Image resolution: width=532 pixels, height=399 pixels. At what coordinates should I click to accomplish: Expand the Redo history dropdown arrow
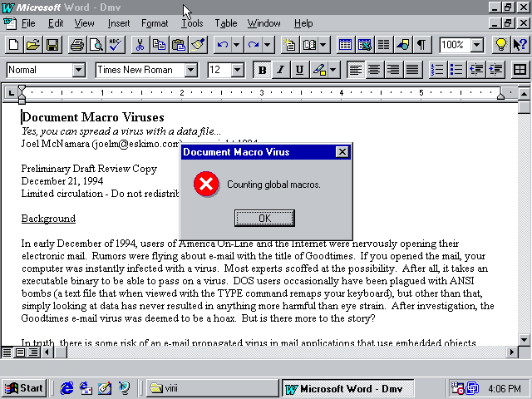[268, 45]
